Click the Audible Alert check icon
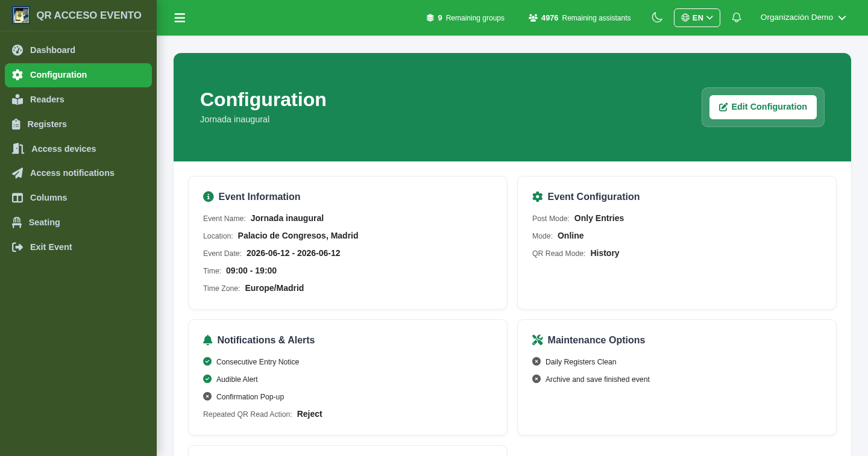Viewport: 868px width, 456px height. 207,379
